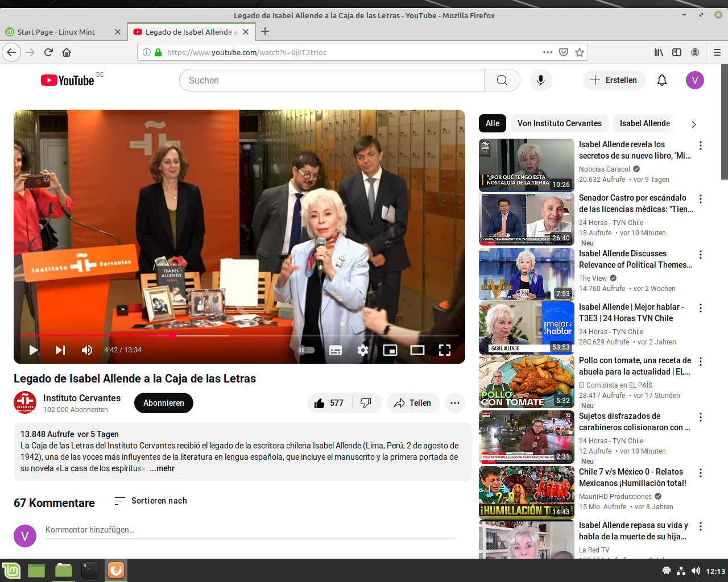Focus the Suchen search field
This screenshot has width=728, height=582.
(332, 80)
